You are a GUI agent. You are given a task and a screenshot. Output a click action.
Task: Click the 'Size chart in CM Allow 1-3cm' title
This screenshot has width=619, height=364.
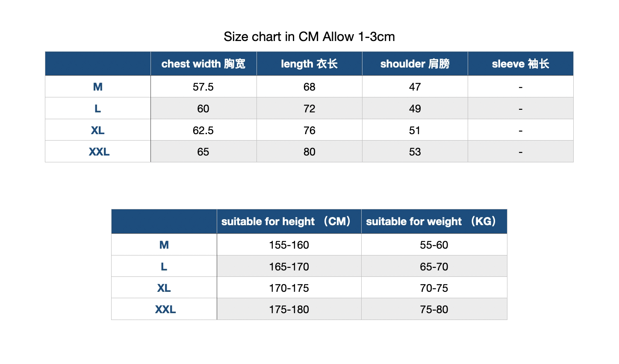click(309, 37)
